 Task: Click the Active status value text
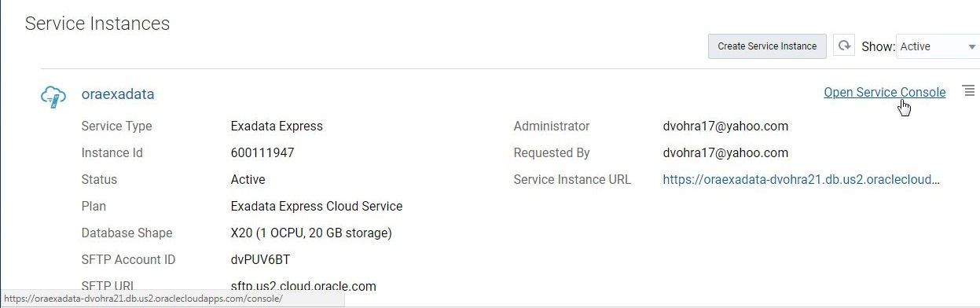248,179
